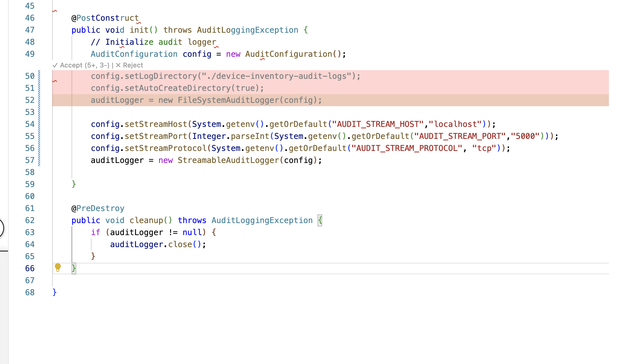The image size is (643, 364).
Task: Click line number 57 in gutter
Action: click(x=30, y=160)
